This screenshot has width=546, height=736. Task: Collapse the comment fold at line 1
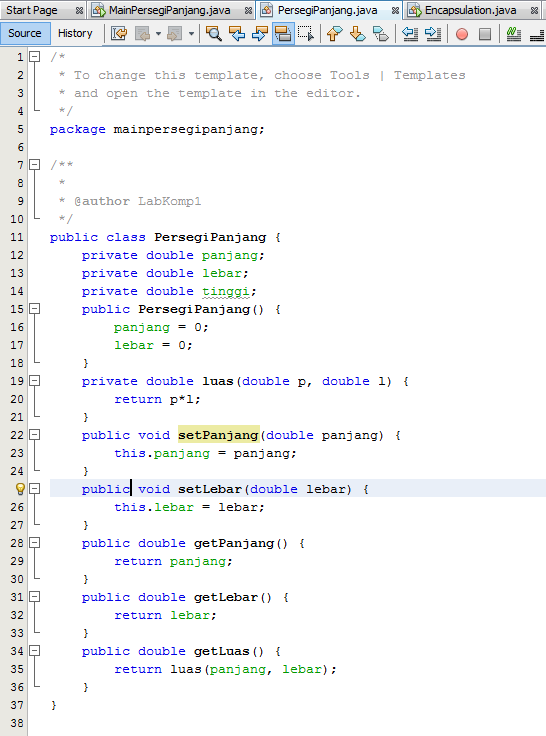[x=34, y=57]
